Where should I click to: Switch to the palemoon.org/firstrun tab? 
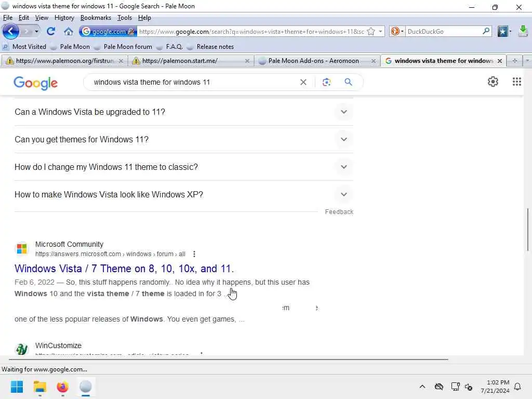coord(64,61)
